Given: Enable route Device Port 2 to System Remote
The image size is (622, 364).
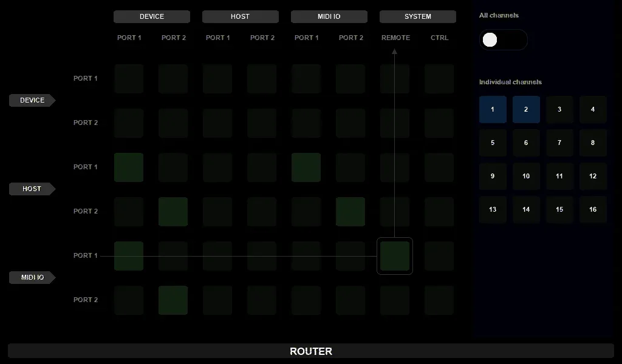Looking at the screenshot, I should coord(395,123).
